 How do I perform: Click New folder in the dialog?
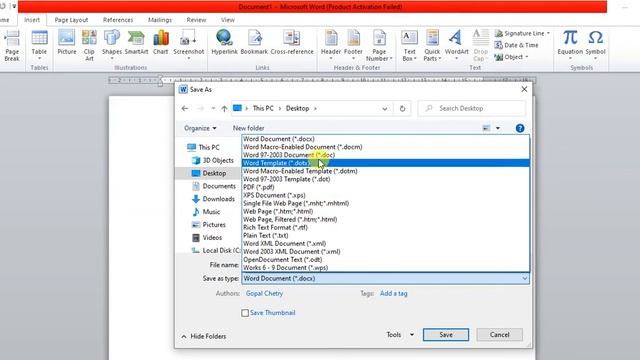249,128
